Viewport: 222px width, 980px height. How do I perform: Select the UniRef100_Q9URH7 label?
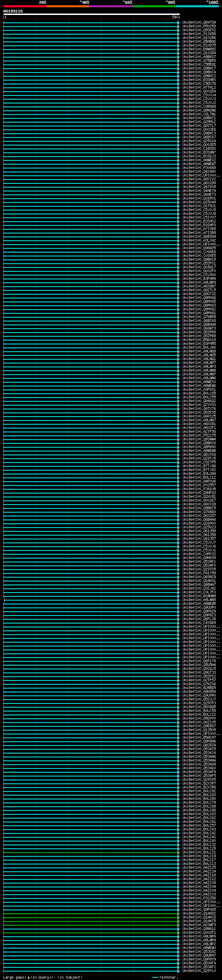[199, 956]
